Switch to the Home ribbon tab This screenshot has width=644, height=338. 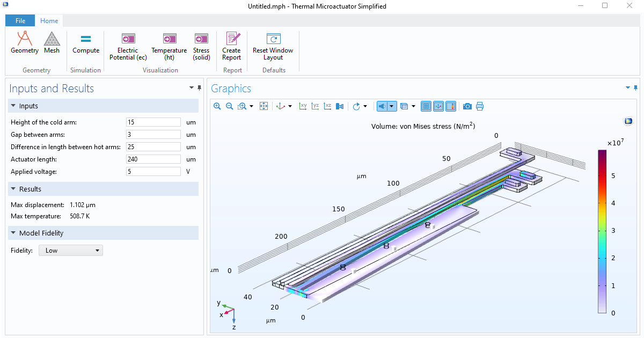click(49, 20)
